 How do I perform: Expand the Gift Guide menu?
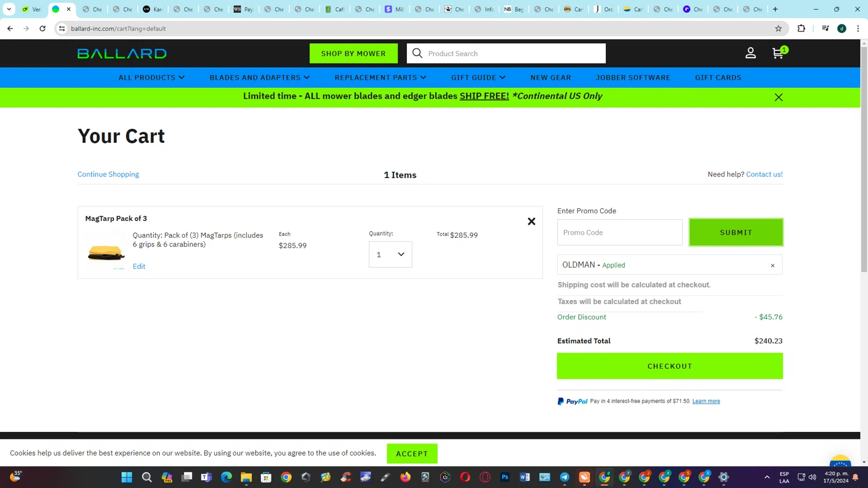tap(479, 77)
